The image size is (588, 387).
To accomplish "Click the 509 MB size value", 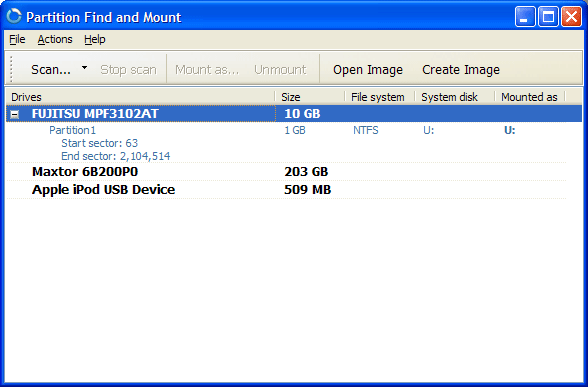I will (x=308, y=190).
